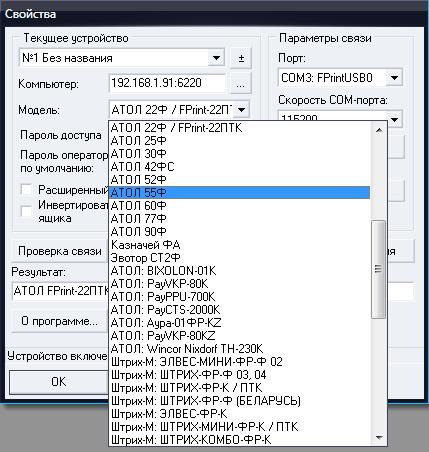Click the Результат text field
Image resolution: width=429 pixels, height=452 pixels.
tap(61, 291)
